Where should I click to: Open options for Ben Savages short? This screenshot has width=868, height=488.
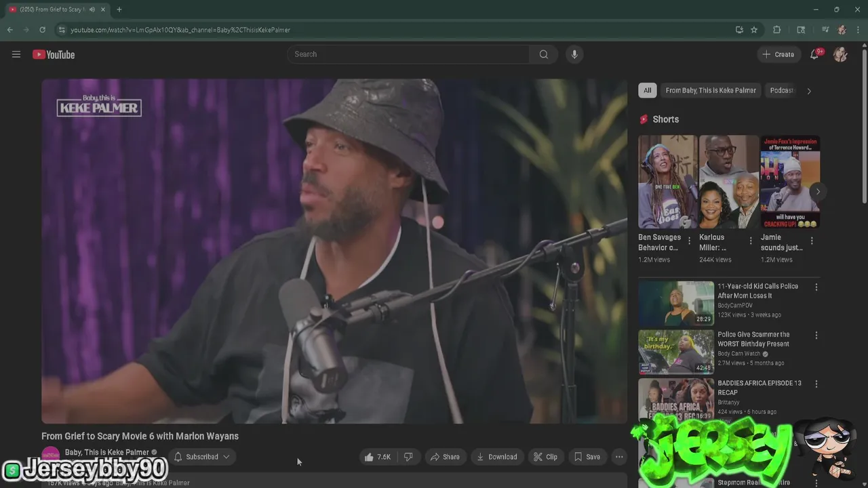point(690,241)
